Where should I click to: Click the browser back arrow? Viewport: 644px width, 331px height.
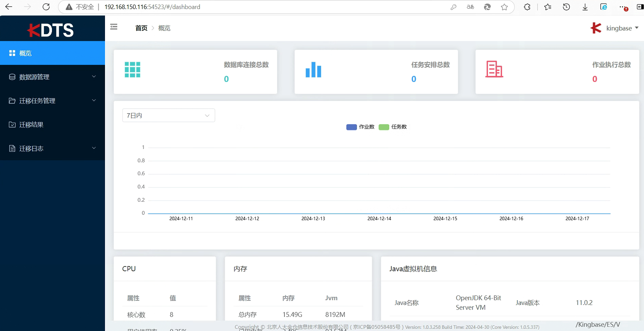(9, 7)
